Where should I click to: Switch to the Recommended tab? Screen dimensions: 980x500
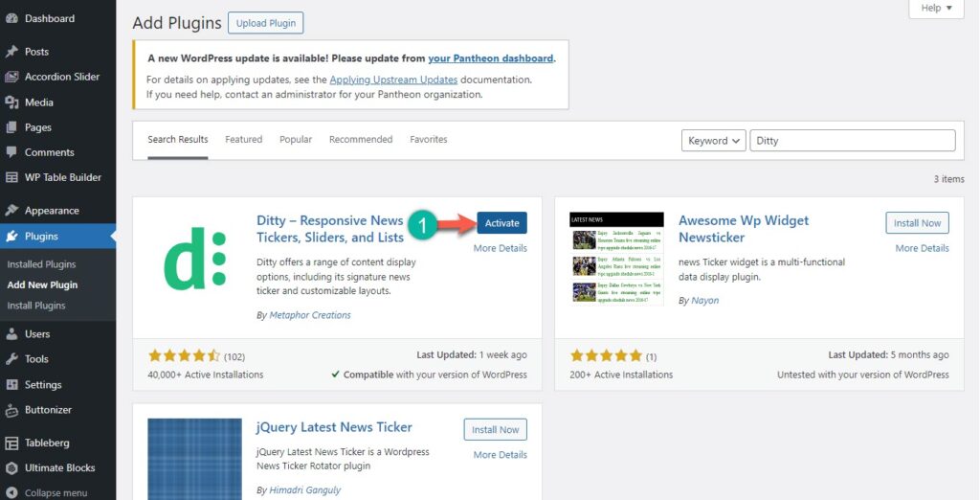[x=361, y=140]
